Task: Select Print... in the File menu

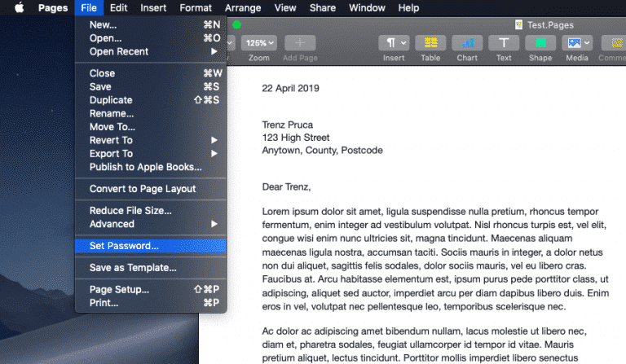Action: 151,303
